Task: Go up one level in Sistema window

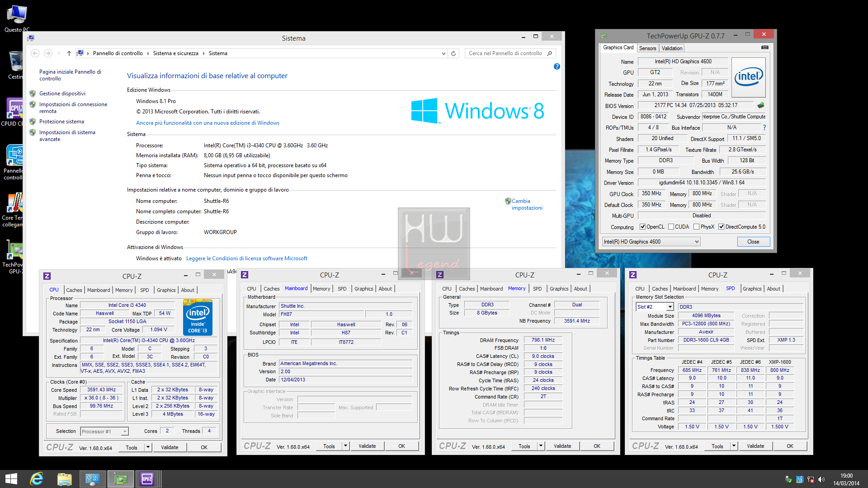Action: coord(69,53)
